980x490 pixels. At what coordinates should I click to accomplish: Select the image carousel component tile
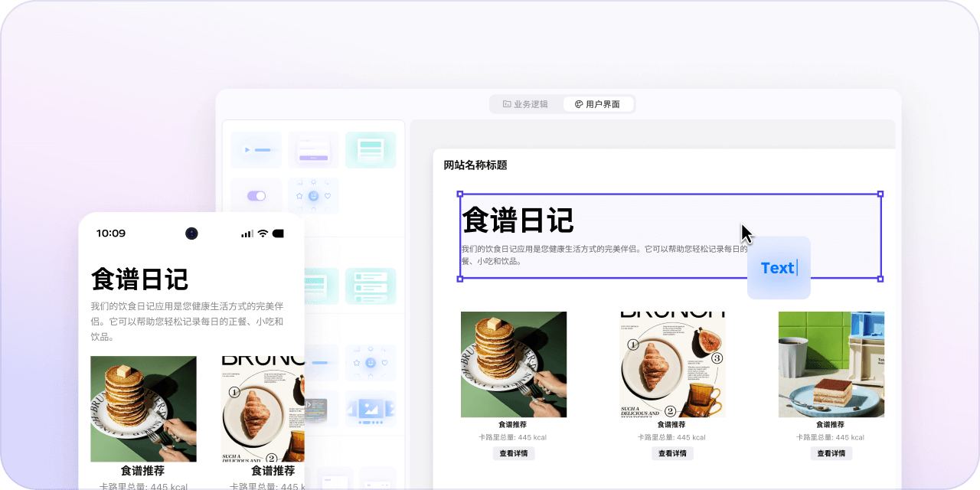pyautogui.click(x=371, y=409)
